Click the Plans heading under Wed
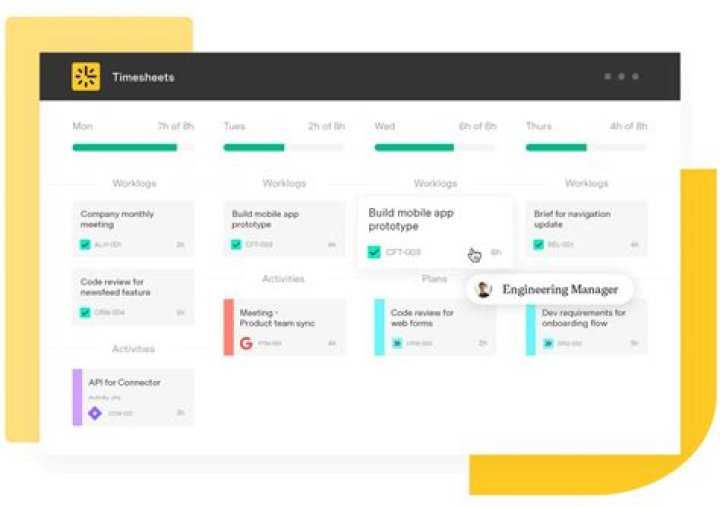720x507 pixels. pos(434,279)
